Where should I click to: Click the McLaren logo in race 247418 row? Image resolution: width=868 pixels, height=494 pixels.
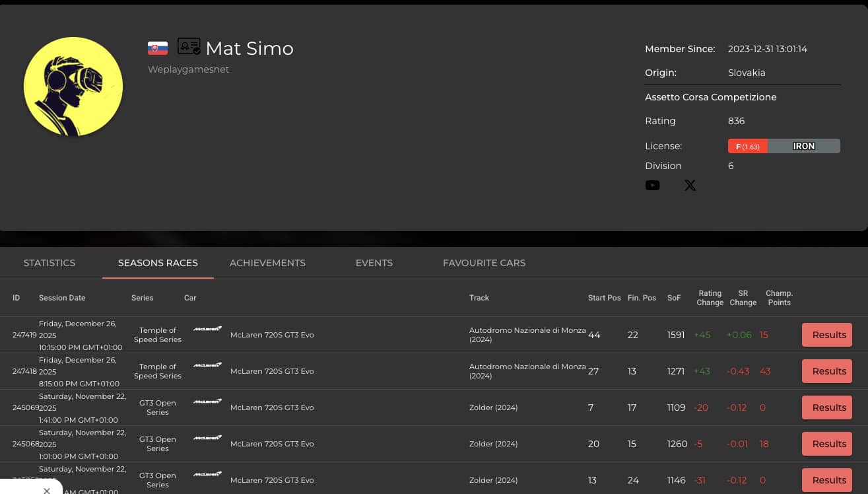[x=207, y=365]
